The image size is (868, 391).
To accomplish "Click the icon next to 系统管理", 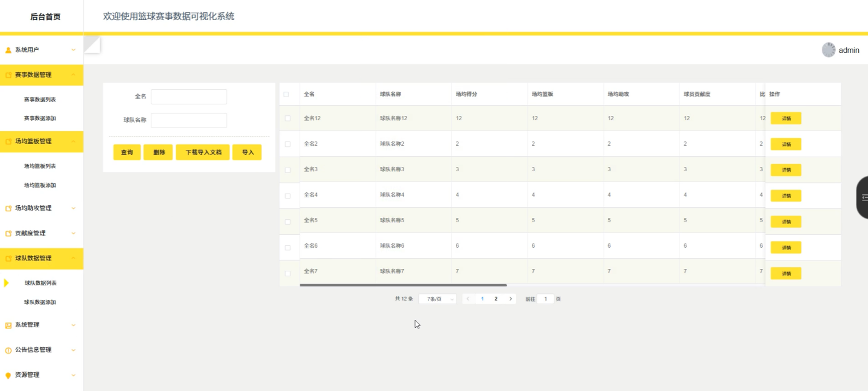I will (x=9, y=325).
